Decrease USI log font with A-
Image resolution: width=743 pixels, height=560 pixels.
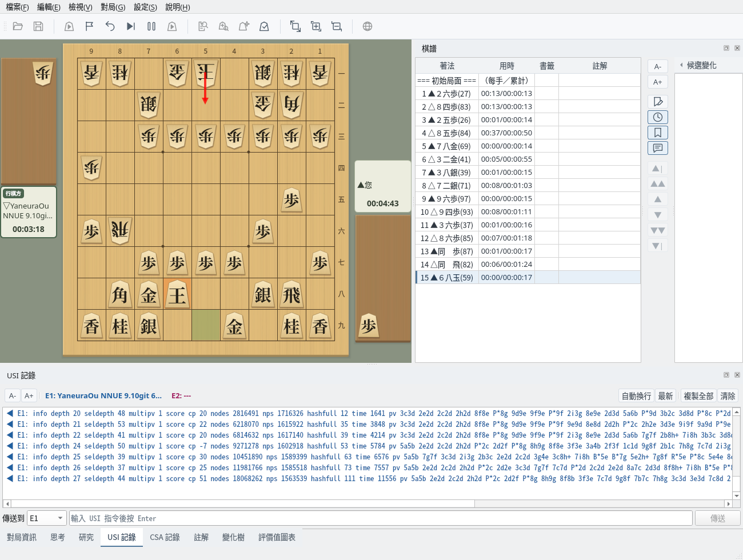[13, 395]
